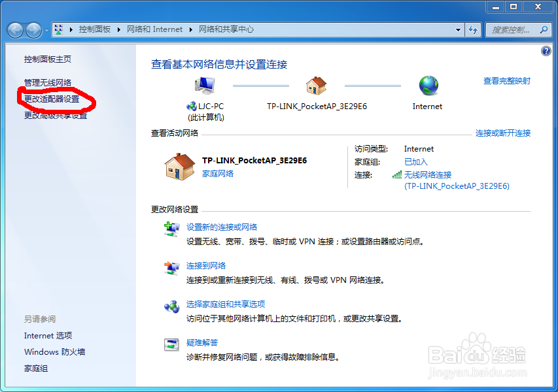Image resolution: width=558 pixels, height=392 pixels.
Task: Open 设置新的连接或网络 link
Action: click(222, 227)
